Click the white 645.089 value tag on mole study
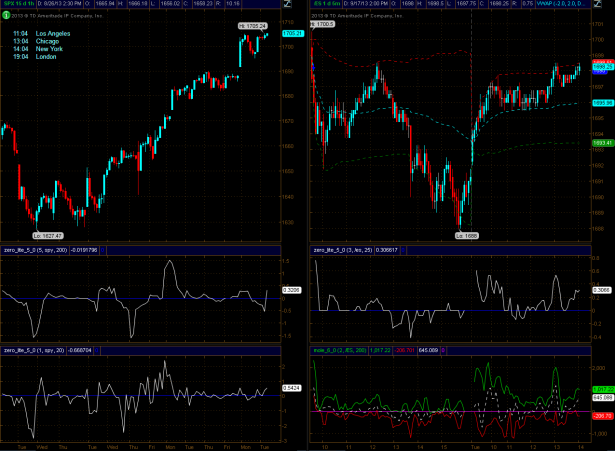This screenshot has width=615, height=451. [x=603, y=398]
